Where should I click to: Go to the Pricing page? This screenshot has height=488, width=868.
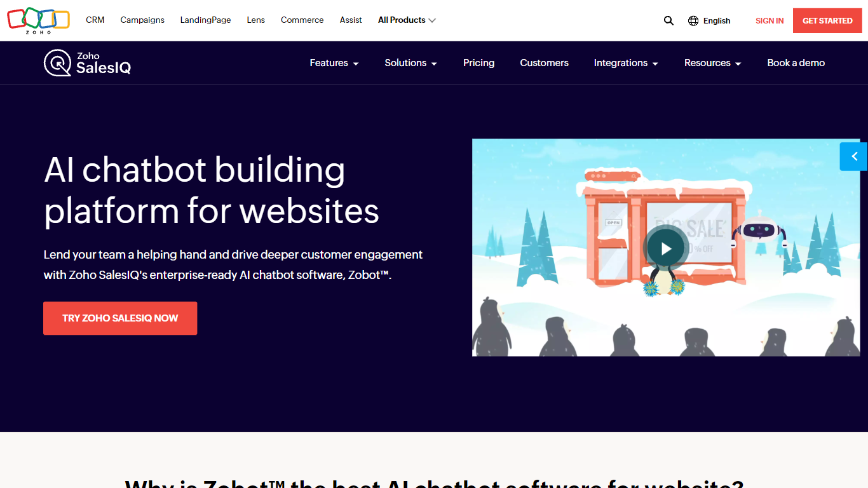[478, 63]
